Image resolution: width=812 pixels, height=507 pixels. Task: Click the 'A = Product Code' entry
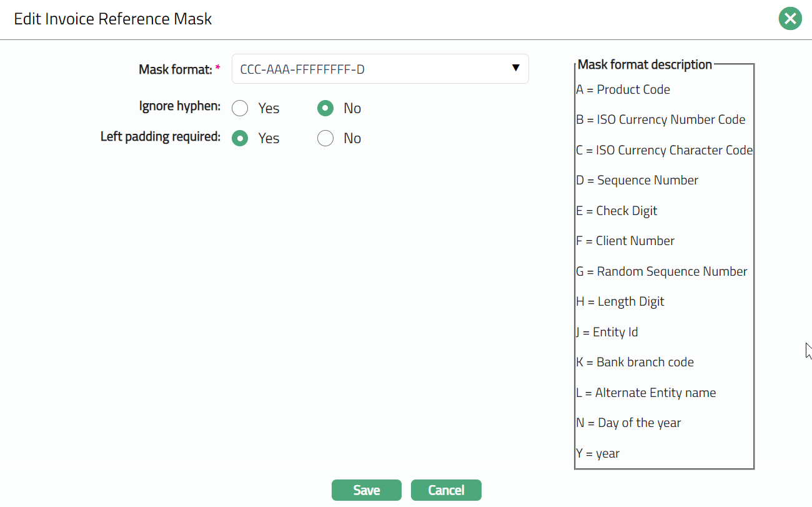click(x=623, y=89)
